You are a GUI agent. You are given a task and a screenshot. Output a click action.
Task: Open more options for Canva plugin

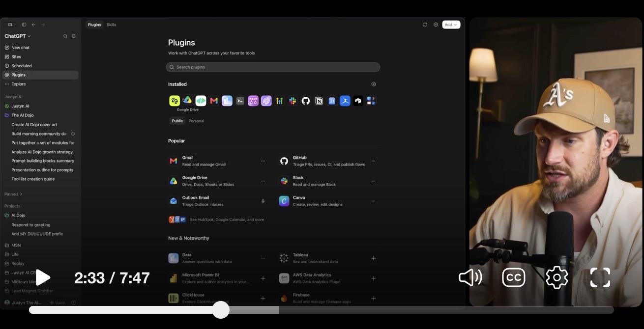[374, 201]
